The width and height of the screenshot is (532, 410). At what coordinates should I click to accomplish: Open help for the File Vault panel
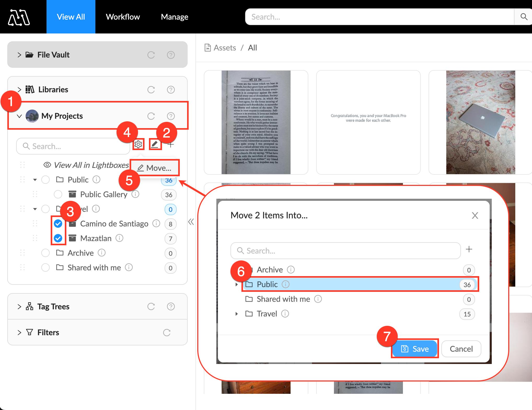[171, 55]
